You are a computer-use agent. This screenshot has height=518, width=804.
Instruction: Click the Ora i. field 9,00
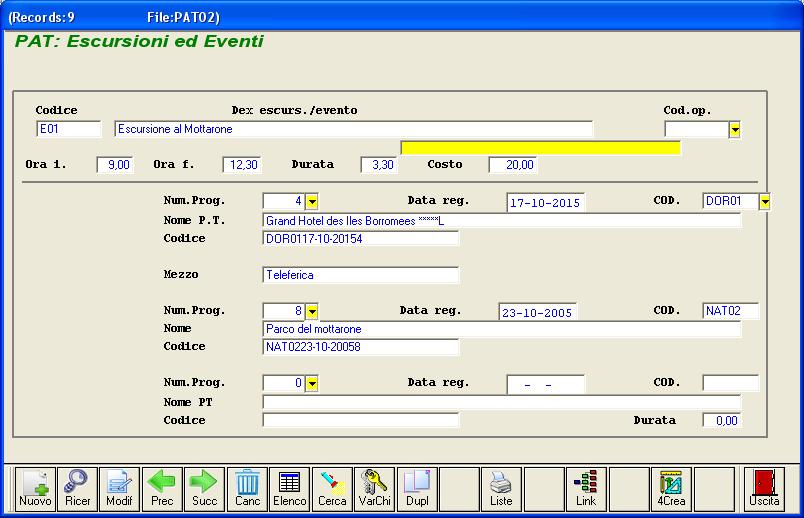click(x=115, y=165)
